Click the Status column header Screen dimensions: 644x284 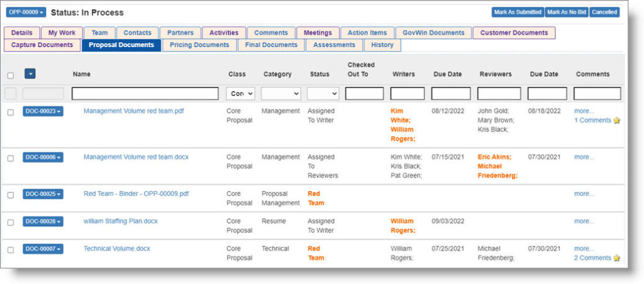(319, 74)
